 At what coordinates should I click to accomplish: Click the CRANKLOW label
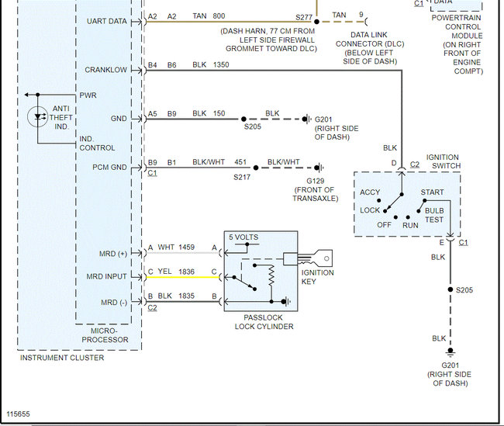coord(105,70)
